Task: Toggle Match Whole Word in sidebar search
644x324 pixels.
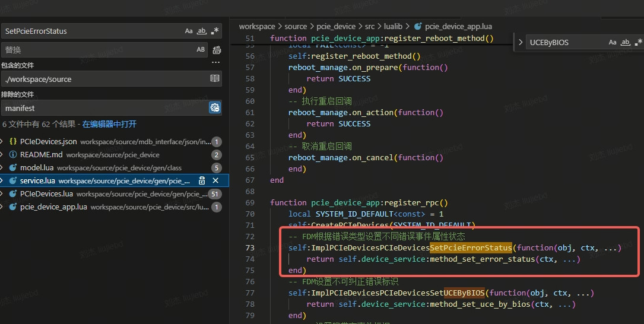Action: (202, 31)
